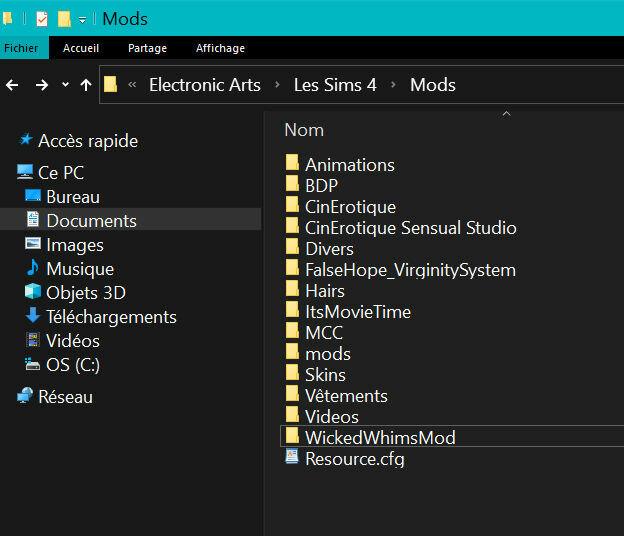The image size is (624, 536).
Task: Select Accès rapide in navigation pane
Action: pos(88,141)
